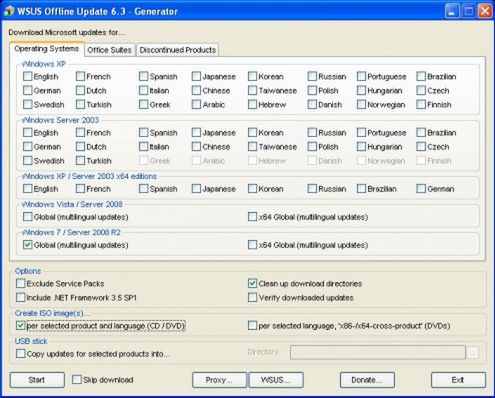
Task: Check Taiwanese under Windows Server 2003
Action: tap(252, 146)
